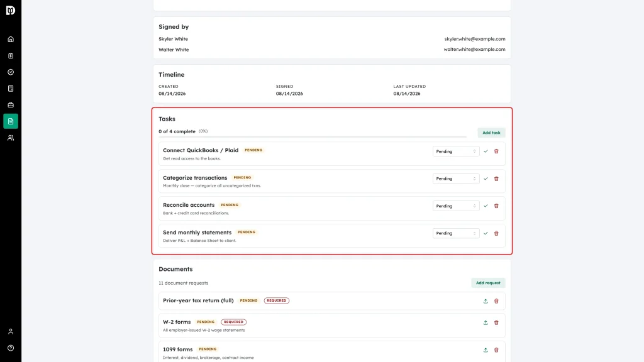Select the highlighted document icon in sidebar
644x362 pixels.
[x=11, y=121]
